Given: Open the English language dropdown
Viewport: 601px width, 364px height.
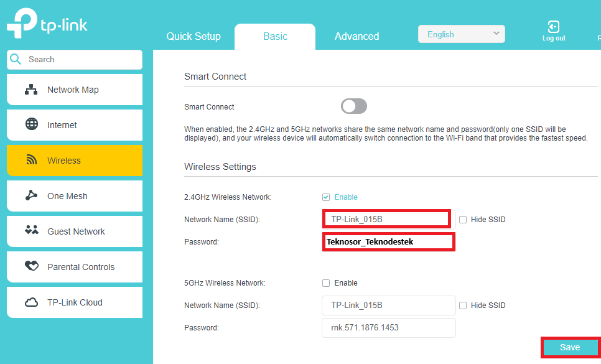Looking at the screenshot, I should click(461, 34).
